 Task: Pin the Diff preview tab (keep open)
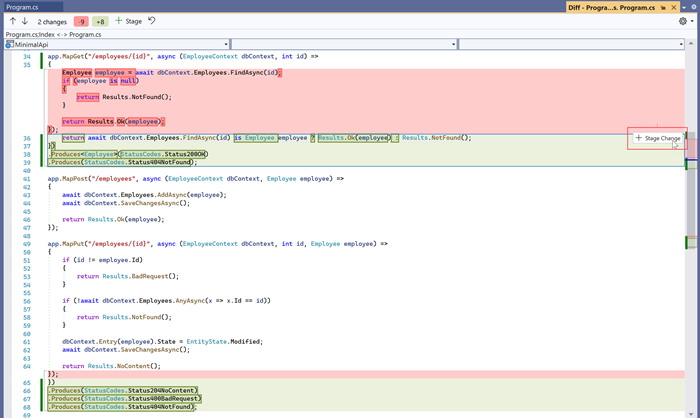pos(663,8)
